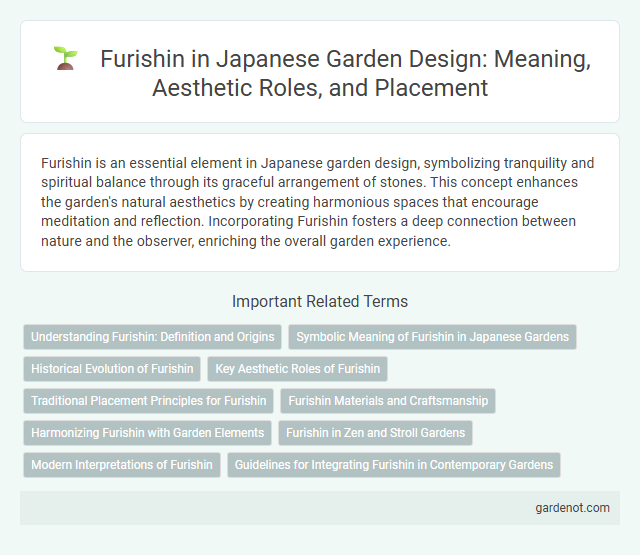Open 'Understanding Furishin: Definition and Origins' tag
Screen dimensions: 640x555
(153, 337)
